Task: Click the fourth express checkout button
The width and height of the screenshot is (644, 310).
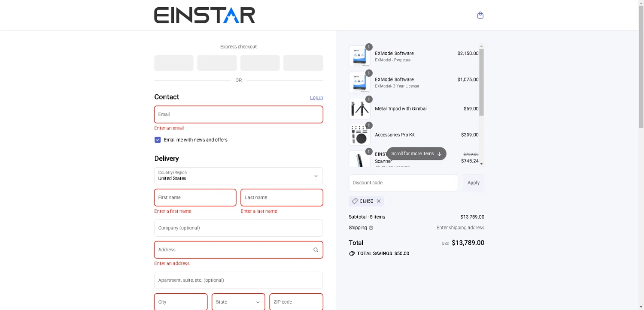Action: pos(303,63)
